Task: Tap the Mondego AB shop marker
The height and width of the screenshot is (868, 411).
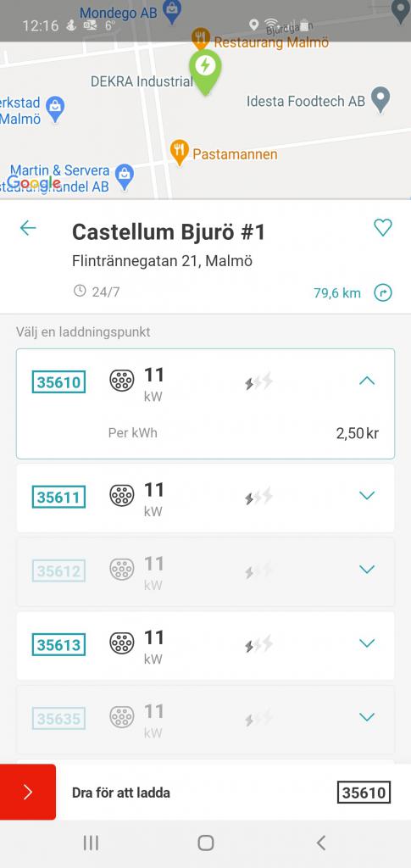Action: point(173,12)
